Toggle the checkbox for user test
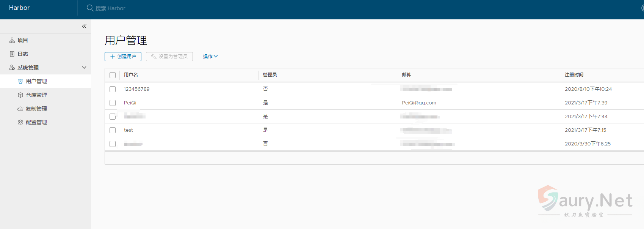Viewport: 644px width, 229px height. pyautogui.click(x=113, y=130)
